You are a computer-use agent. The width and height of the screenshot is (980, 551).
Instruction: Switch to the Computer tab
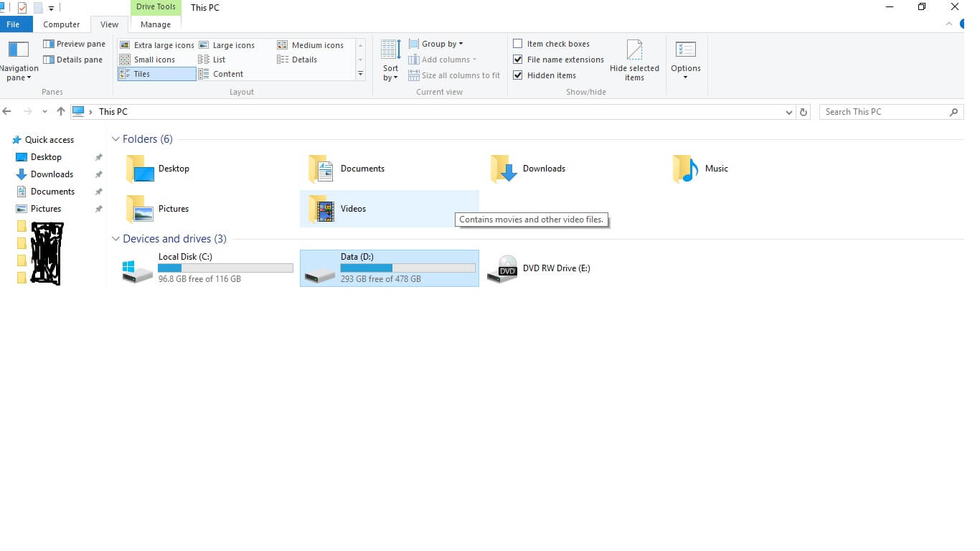coord(62,24)
